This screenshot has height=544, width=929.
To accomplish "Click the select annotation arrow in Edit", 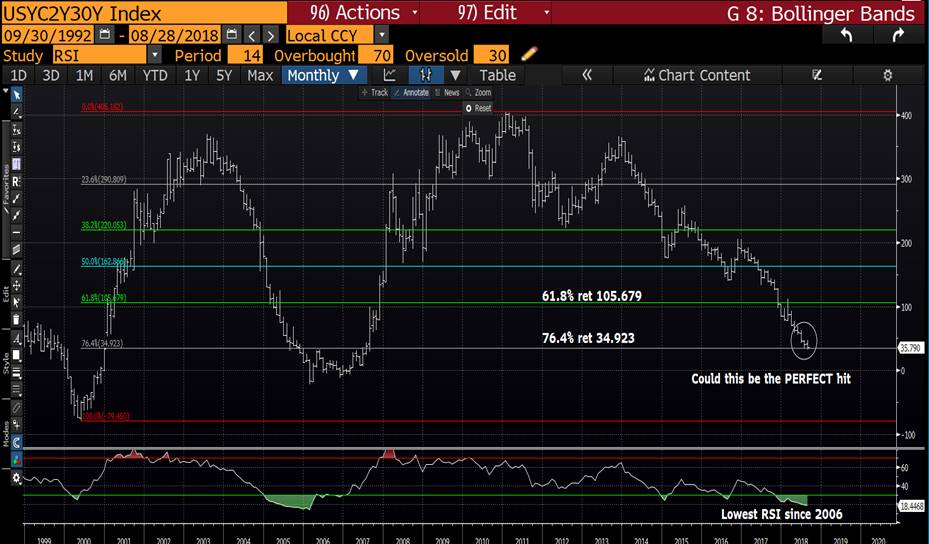I will click(17, 303).
